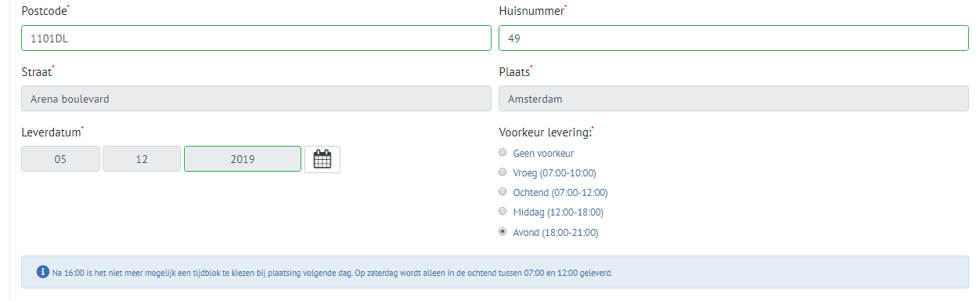This screenshot has width=980, height=301.
Task: Click the blue info icon in notice
Action: point(43,273)
